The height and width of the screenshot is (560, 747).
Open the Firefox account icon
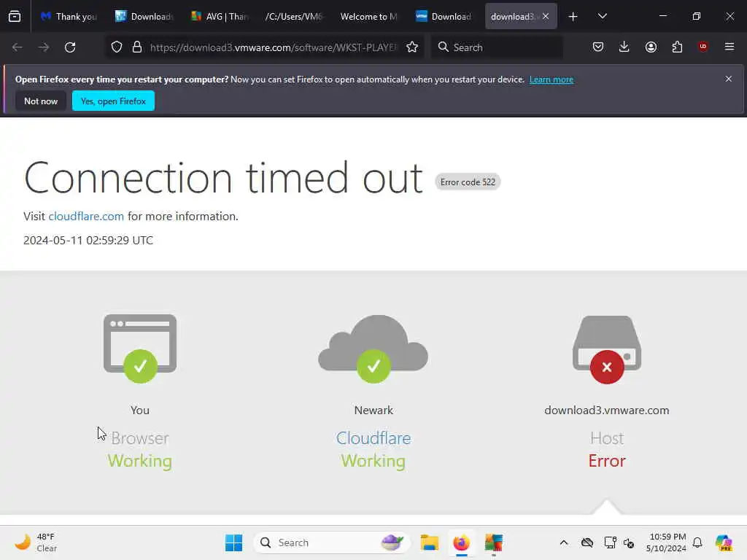(x=651, y=47)
